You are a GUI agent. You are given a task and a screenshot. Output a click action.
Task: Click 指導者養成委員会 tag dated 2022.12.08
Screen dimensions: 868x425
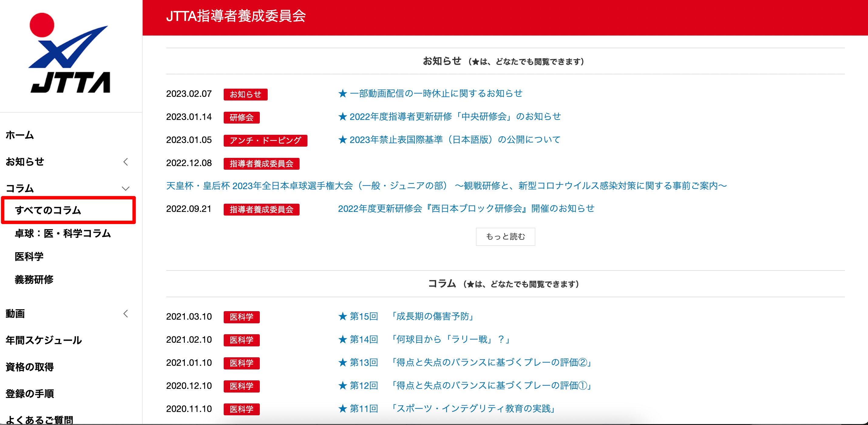pyautogui.click(x=262, y=163)
